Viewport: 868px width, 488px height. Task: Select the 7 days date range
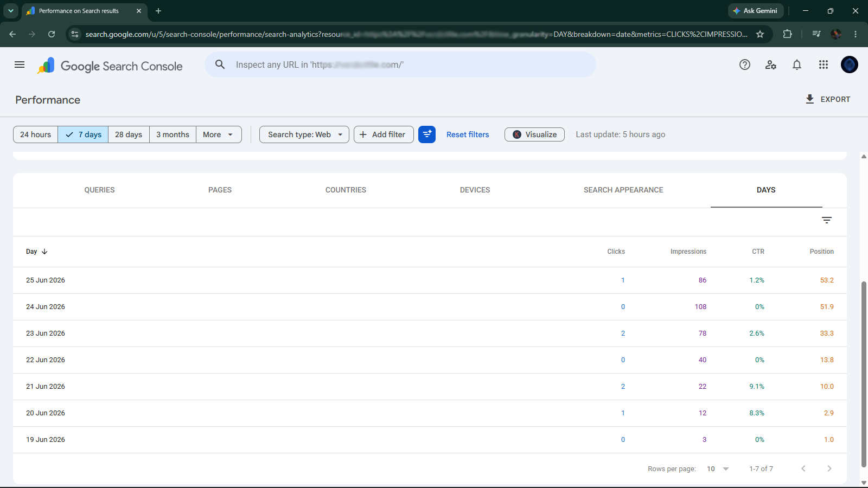83,134
